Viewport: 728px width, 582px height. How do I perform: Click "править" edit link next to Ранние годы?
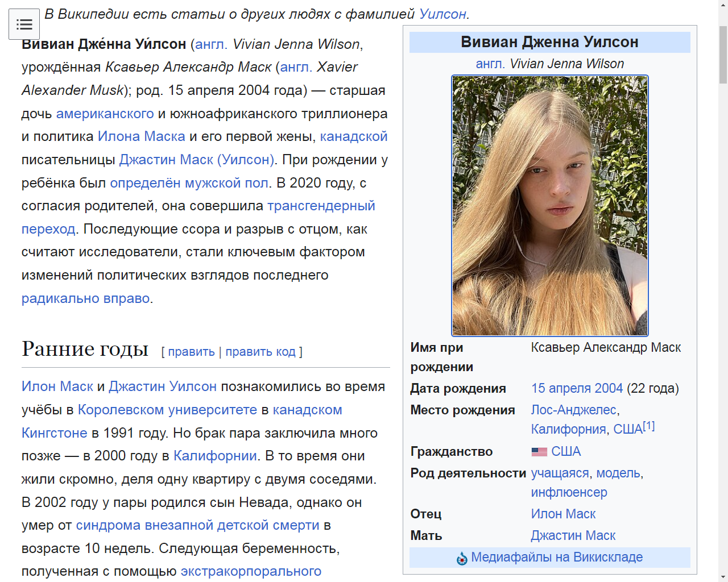pyautogui.click(x=192, y=352)
